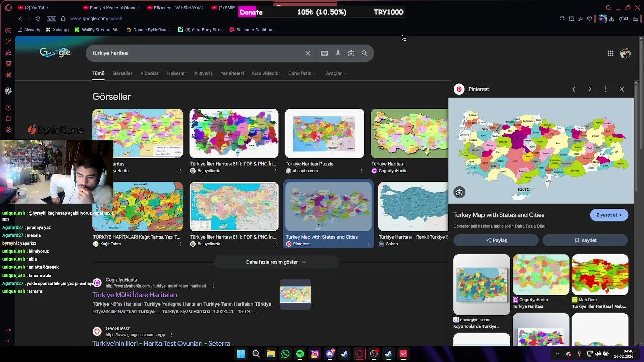
Task: Click the magnifier search submit icon
Action: [364, 53]
